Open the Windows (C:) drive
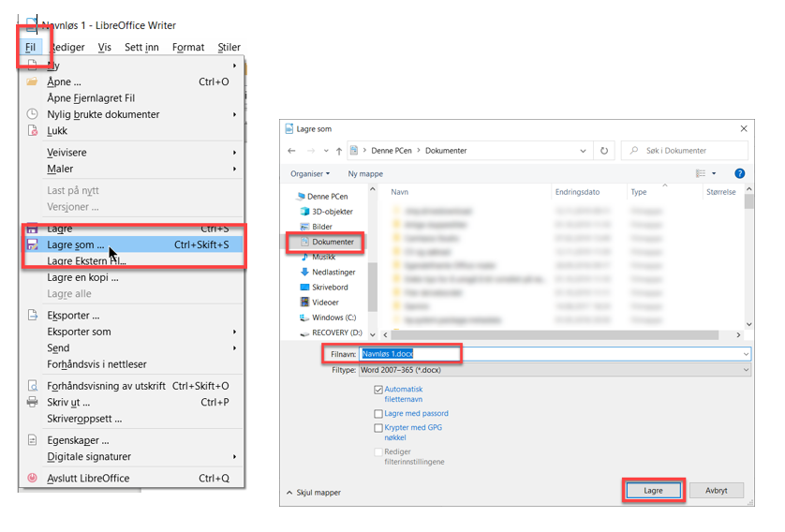Screen dimensions: 785x532 (333, 318)
